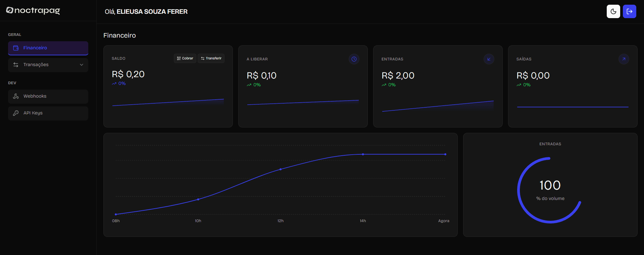This screenshot has width=644, height=255.
Task: Click the incoming arrow icon on Entradas card
Action: pyautogui.click(x=489, y=59)
